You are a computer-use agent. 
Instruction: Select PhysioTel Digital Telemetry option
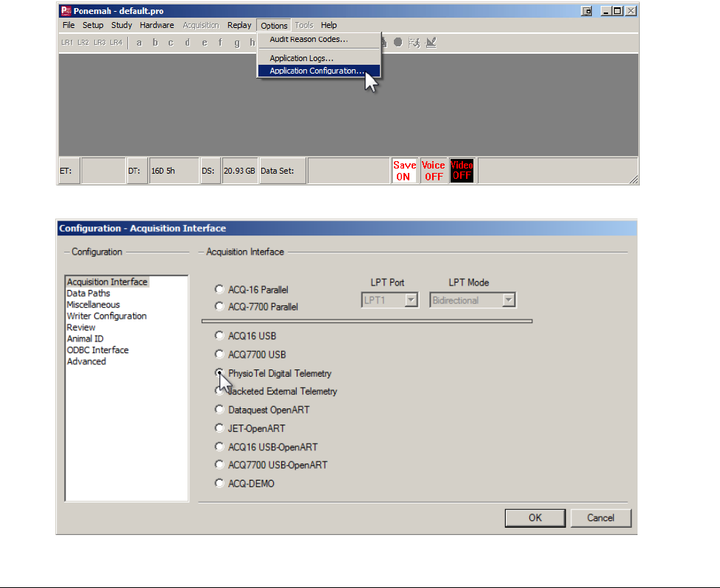[219, 372]
